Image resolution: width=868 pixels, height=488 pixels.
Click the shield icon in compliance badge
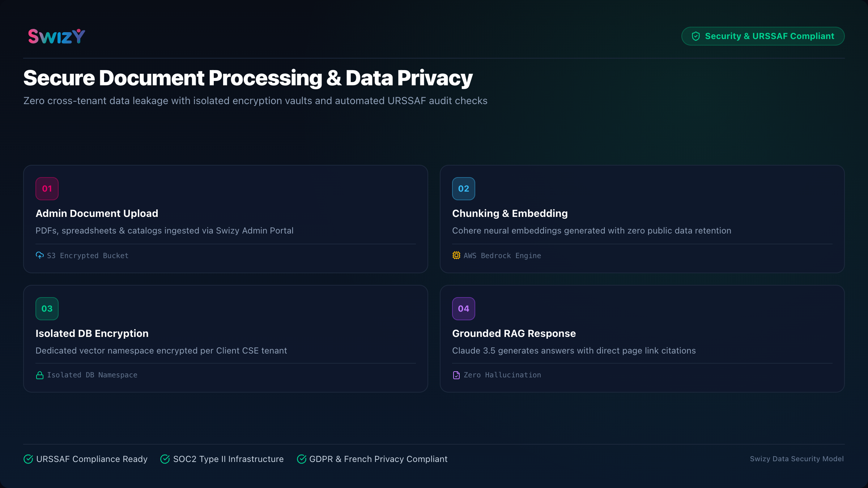(695, 36)
